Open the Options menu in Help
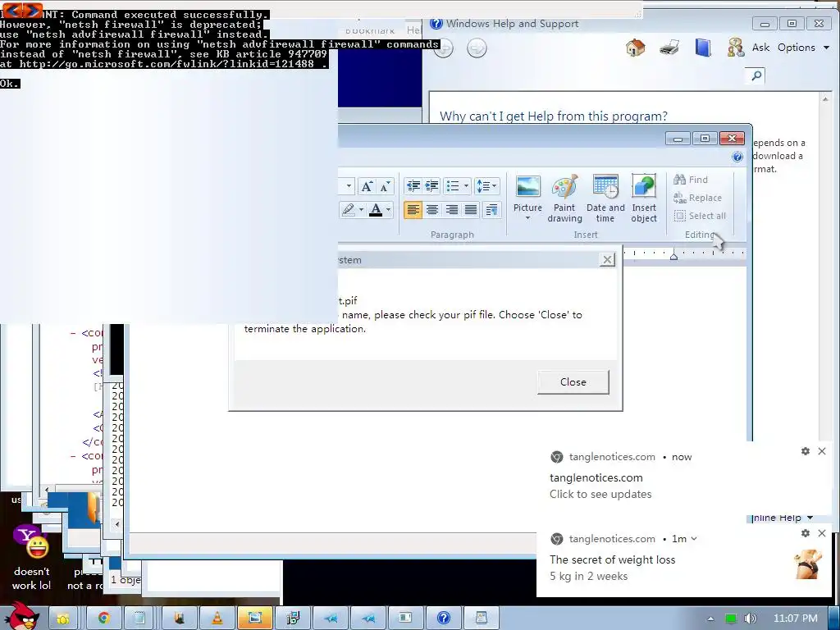Image resolution: width=840 pixels, height=630 pixels. click(803, 47)
